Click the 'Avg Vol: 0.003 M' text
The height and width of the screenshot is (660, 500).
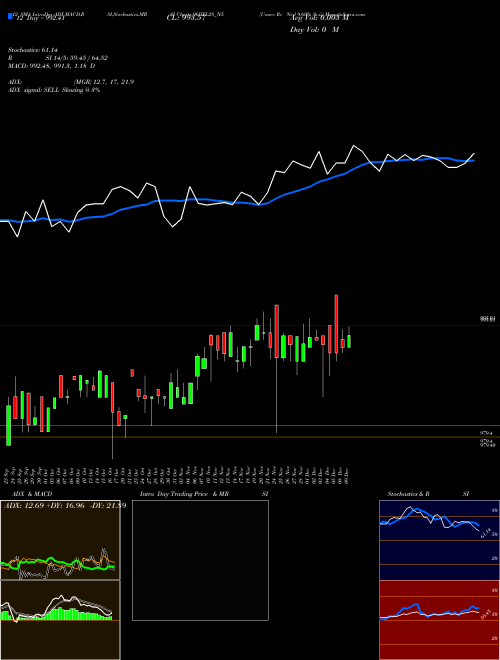click(319, 18)
